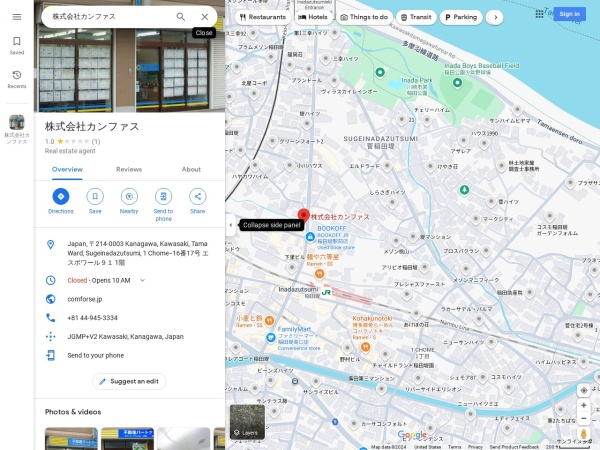Open the hamburger menu

[17, 17]
